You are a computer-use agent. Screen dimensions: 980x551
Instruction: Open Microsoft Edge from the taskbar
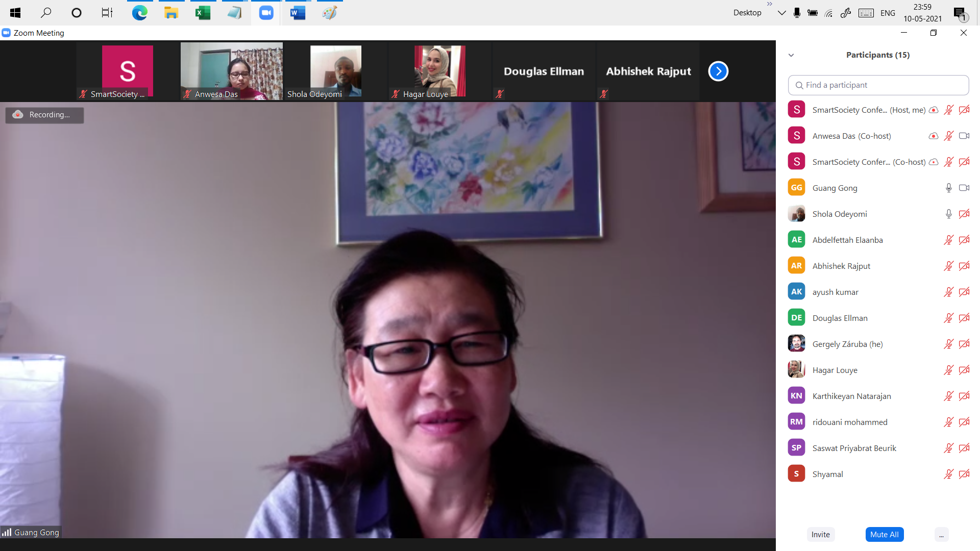tap(139, 13)
